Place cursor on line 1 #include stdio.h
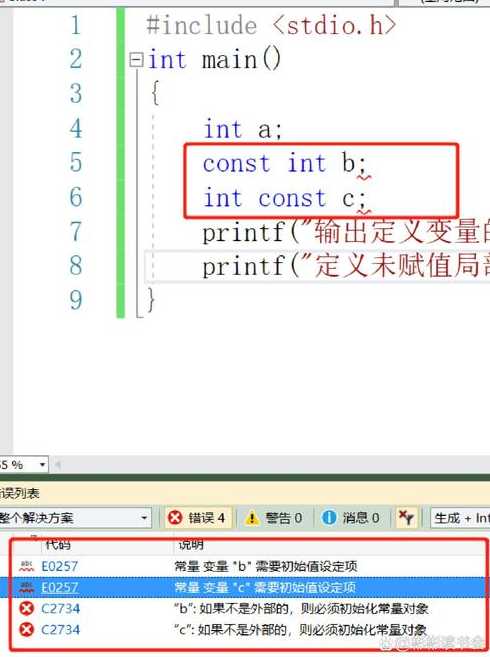Viewport: 490px width, 657px height. 271,25
